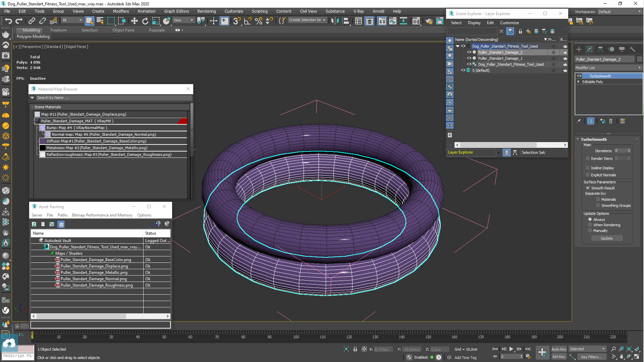Open the Utilities wrench panel icon
This screenshot has width=644, height=362.
[x=633, y=49]
